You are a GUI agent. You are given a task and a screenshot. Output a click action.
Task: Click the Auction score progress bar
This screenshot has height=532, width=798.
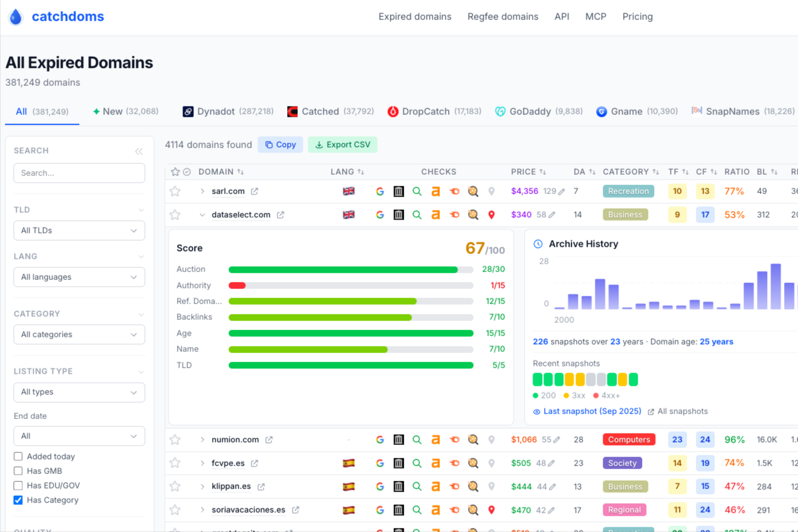[351, 270]
